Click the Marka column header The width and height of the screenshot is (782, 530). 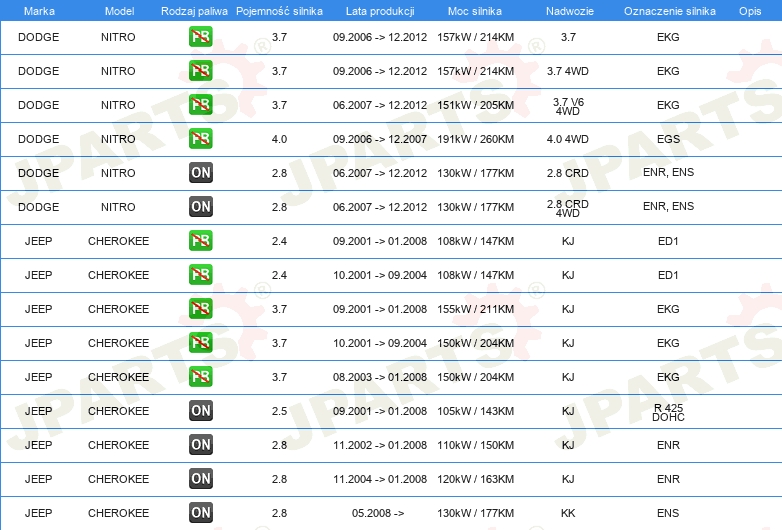39,11
